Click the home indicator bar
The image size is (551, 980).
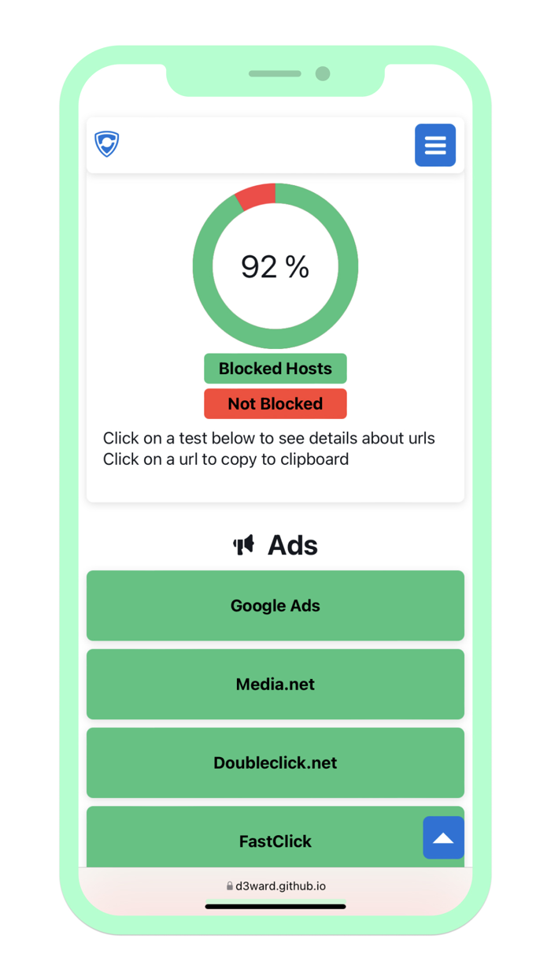[x=275, y=907]
